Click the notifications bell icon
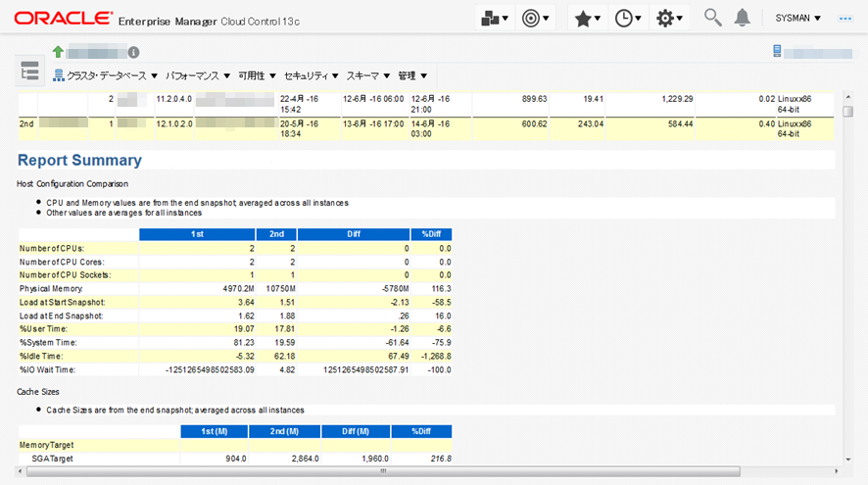Image resolution: width=868 pixels, height=485 pixels. (x=743, y=18)
